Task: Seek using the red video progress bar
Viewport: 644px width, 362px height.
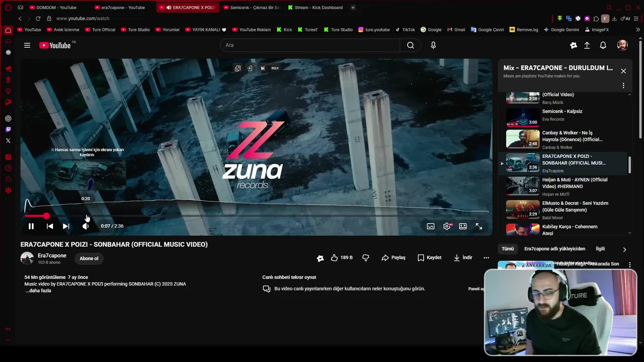Action: (x=256, y=216)
